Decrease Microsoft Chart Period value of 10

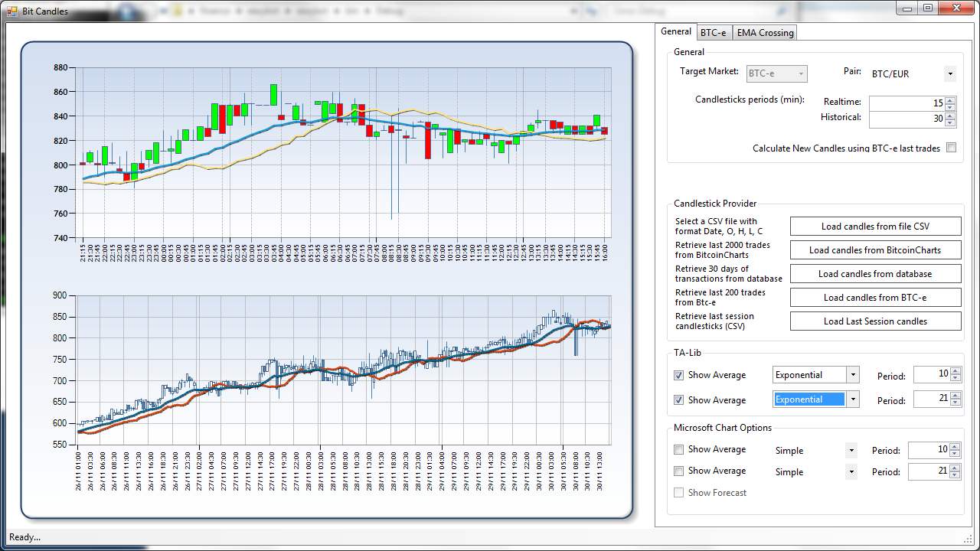pyautogui.click(x=955, y=454)
